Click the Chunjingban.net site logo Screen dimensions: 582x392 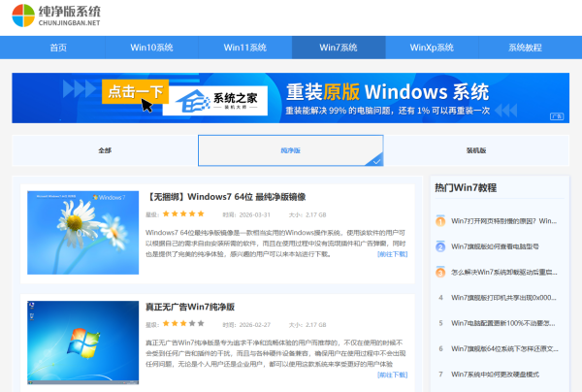[56, 16]
